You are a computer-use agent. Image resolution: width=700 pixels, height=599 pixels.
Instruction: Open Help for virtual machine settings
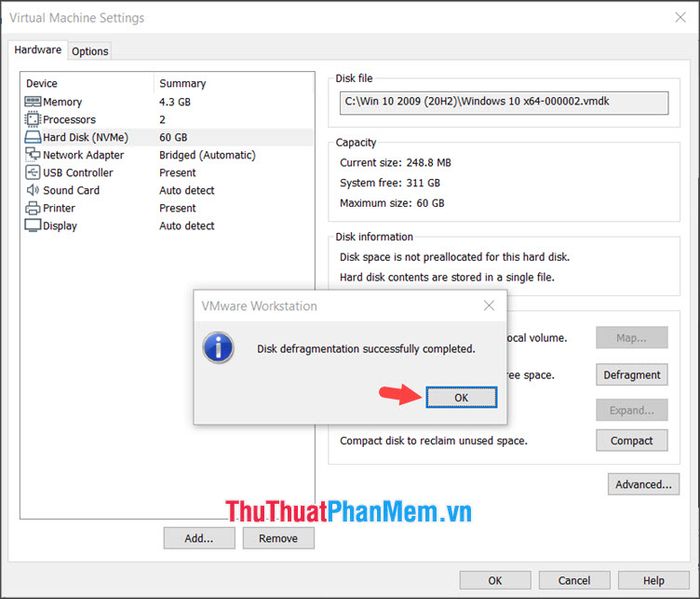point(654,580)
